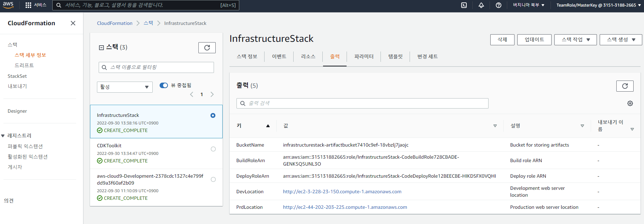Open exports in sidebar
Screen dimensions: 644x224
coord(17,86)
